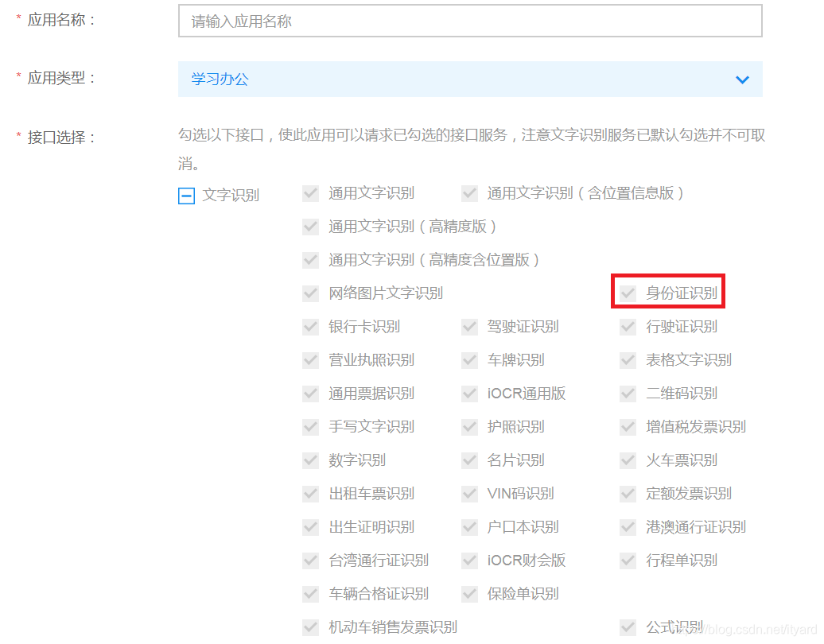Image resolution: width=824 pixels, height=644 pixels.
Task: Toggle 出租车票识别 checkbox
Action: [310, 494]
